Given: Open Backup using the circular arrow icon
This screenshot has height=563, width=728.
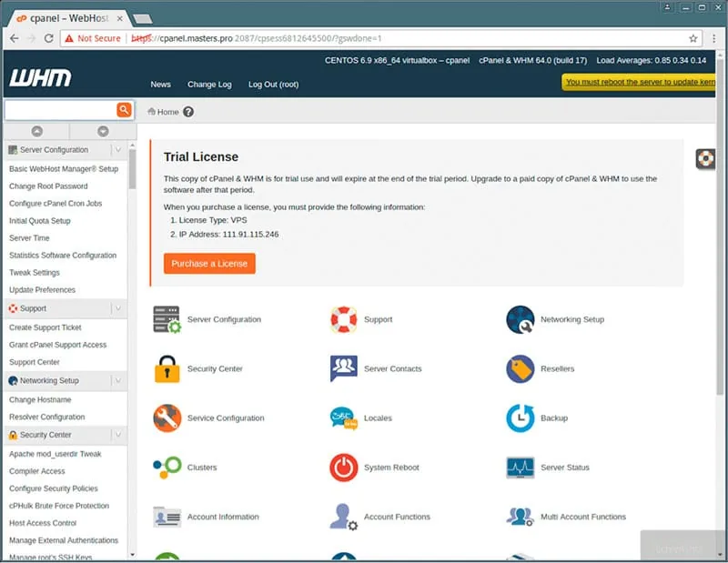Looking at the screenshot, I should (x=521, y=417).
